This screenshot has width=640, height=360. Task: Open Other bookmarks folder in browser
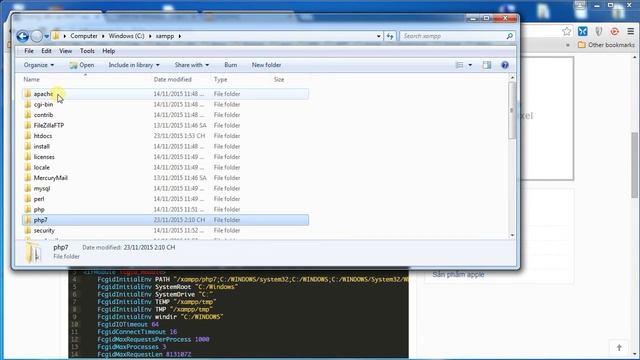tap(606, 45)
